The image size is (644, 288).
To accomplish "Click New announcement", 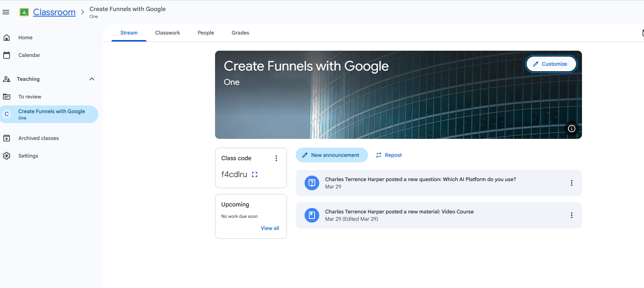I will coord(331,155).
